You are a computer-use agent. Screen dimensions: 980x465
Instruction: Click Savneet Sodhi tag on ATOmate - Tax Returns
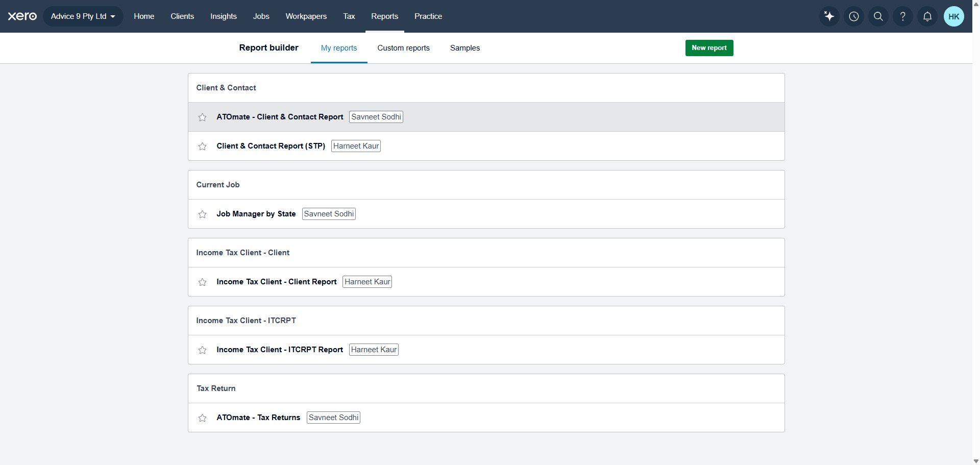[334, 418]
